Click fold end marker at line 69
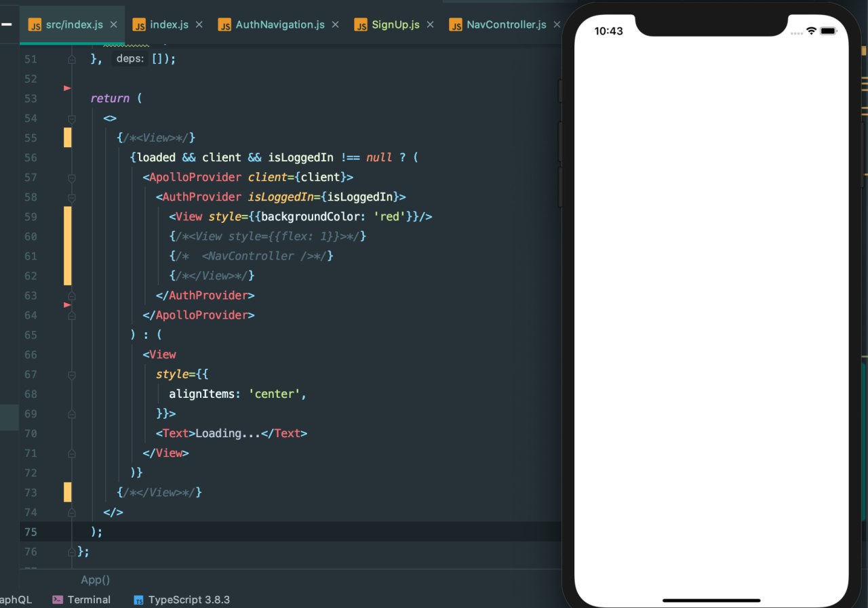Screen dimensions: 868x608 [x=72, y=413]
